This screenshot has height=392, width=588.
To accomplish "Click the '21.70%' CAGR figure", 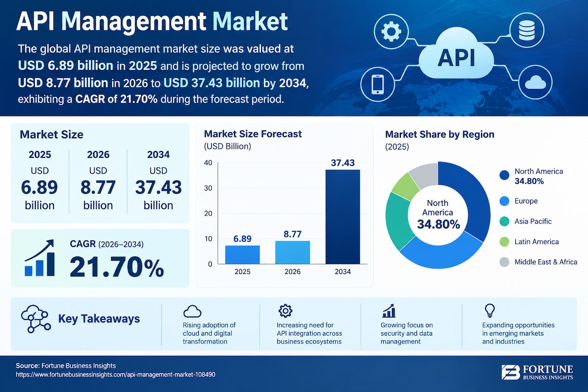I will 117,268.
